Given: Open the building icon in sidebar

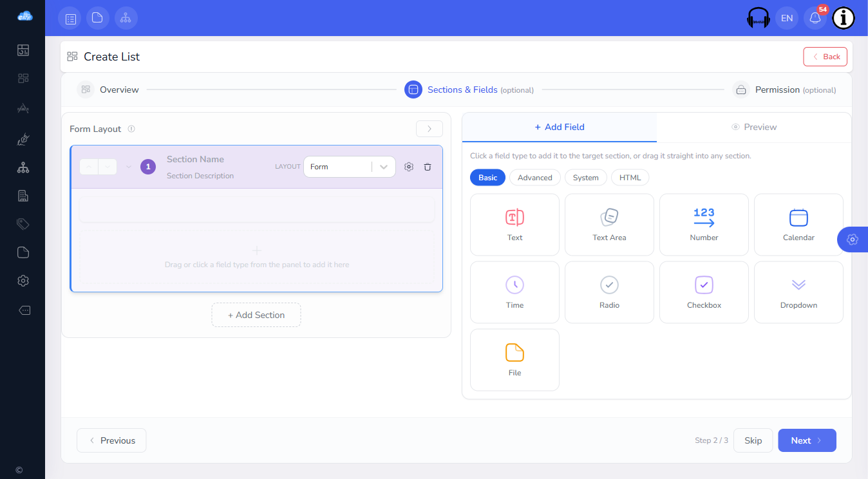Looking at the screenshot, I should [23, 196].
